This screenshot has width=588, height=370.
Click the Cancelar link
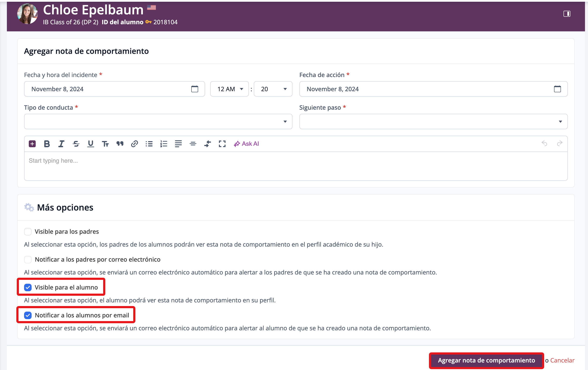562,360
